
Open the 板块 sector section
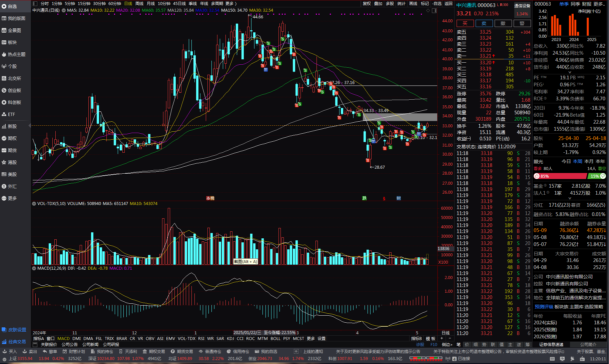coord(9,42)
